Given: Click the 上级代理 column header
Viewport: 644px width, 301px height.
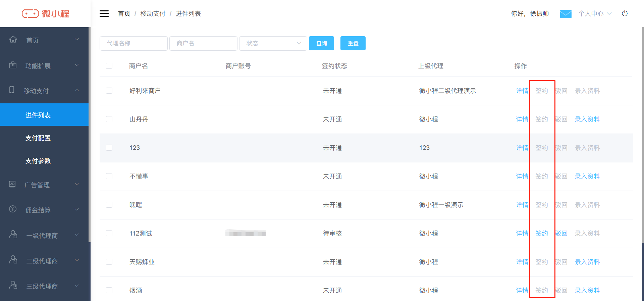Looking at the screenshot, I should [x=431, y=66].
